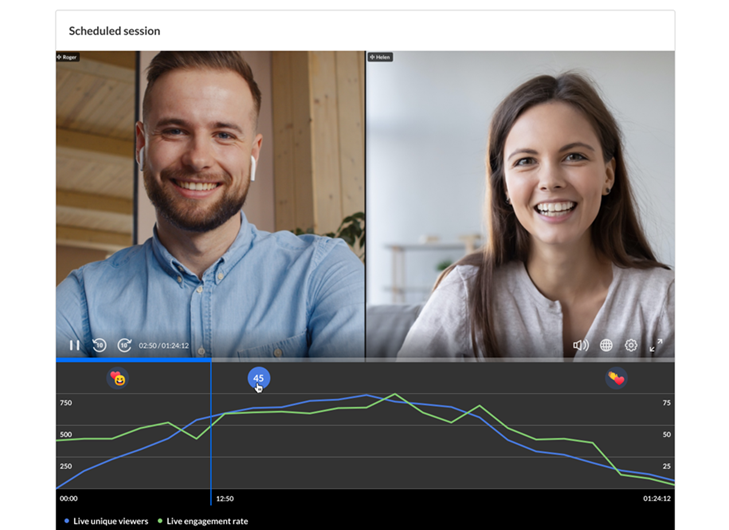The image size is (729, 530).
Task: Open the player settings gear
Action: [x=631, y=345]
